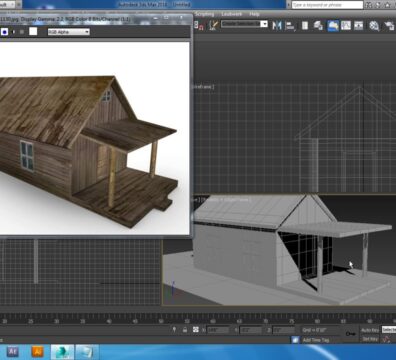This screenshot has width=396, height=360.
Task: Click the isolate selection bulb icon in status bar
Action: click(174, 330)
